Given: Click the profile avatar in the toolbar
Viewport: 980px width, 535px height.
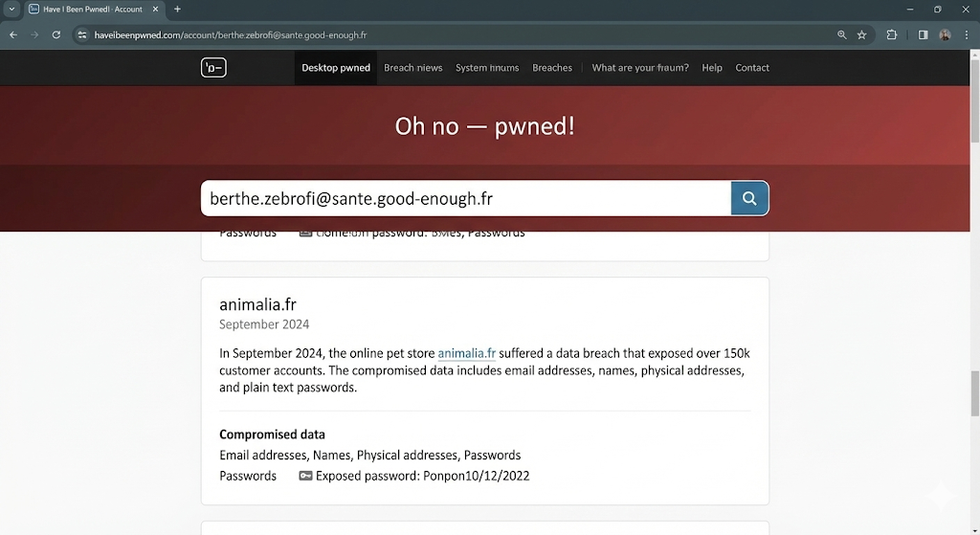Looking at the screenshot, I should [945, 34].
